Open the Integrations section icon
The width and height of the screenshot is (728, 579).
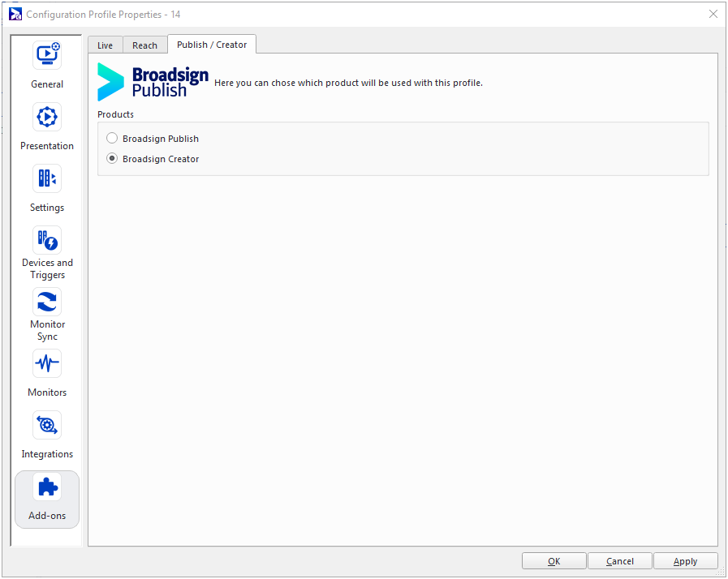47,425
